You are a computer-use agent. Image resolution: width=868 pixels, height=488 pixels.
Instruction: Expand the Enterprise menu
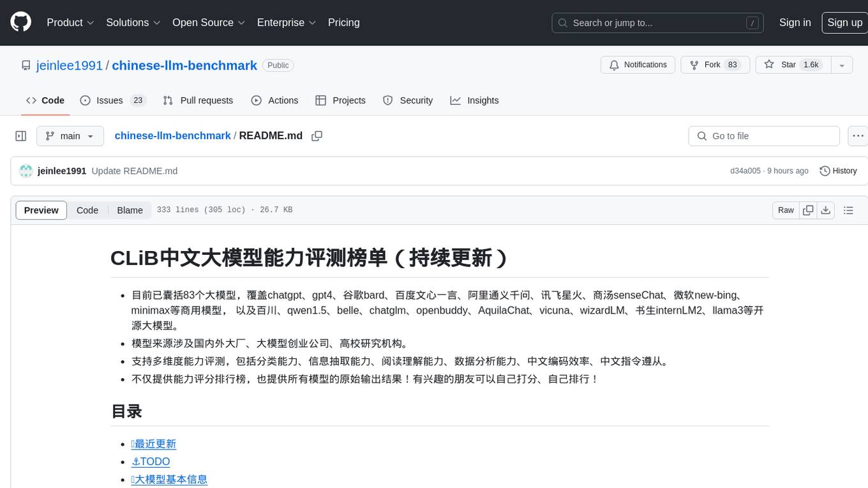point(287,22)
